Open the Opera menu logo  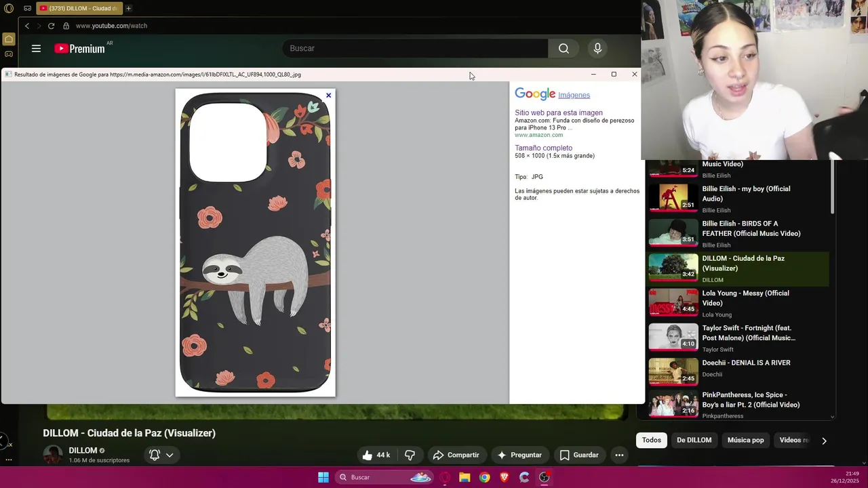[9, 8]
